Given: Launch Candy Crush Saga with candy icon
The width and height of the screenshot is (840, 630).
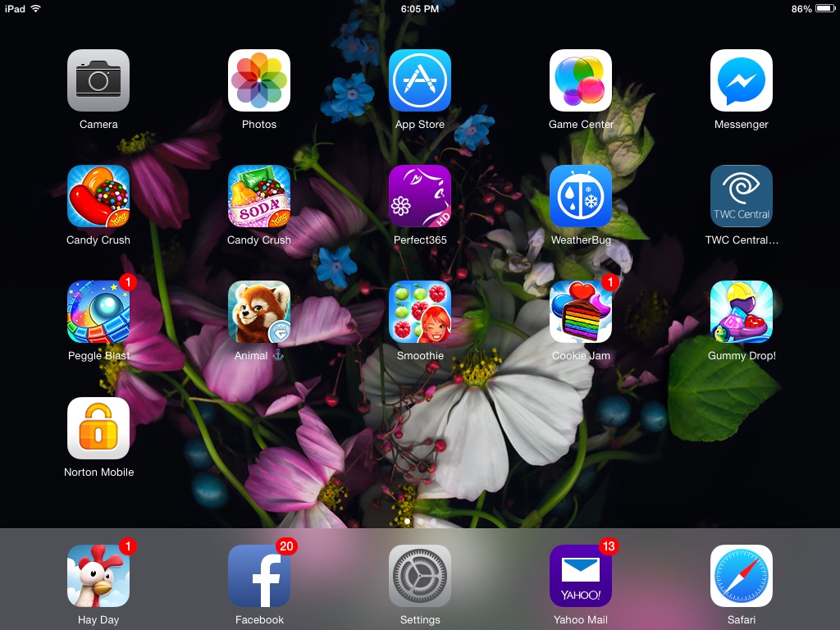Looking at the screenshot, I should [x=98, y=196].
